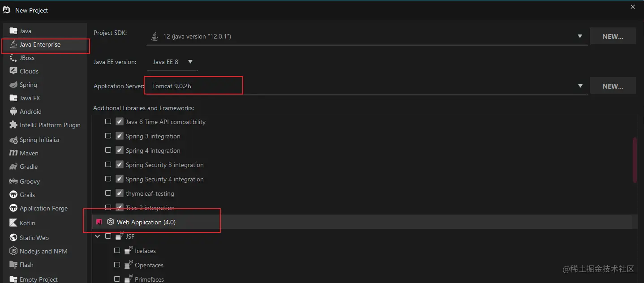The image size is (644, 283).
Task: Choose the JBoss icon in the sidebar
Action: [x=13, y=58]
